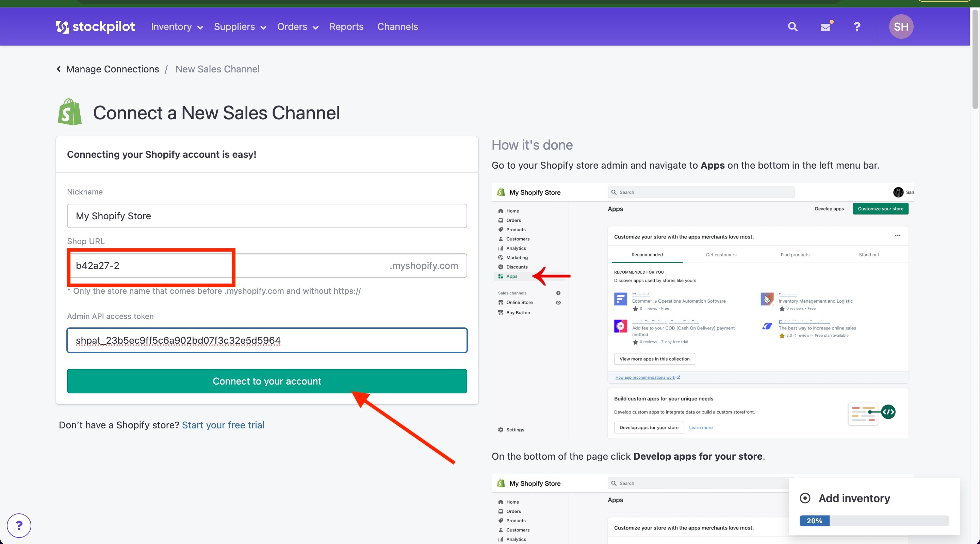Click the Nickname input field
This screenshot has height=544, width=980.
(267, 216)
